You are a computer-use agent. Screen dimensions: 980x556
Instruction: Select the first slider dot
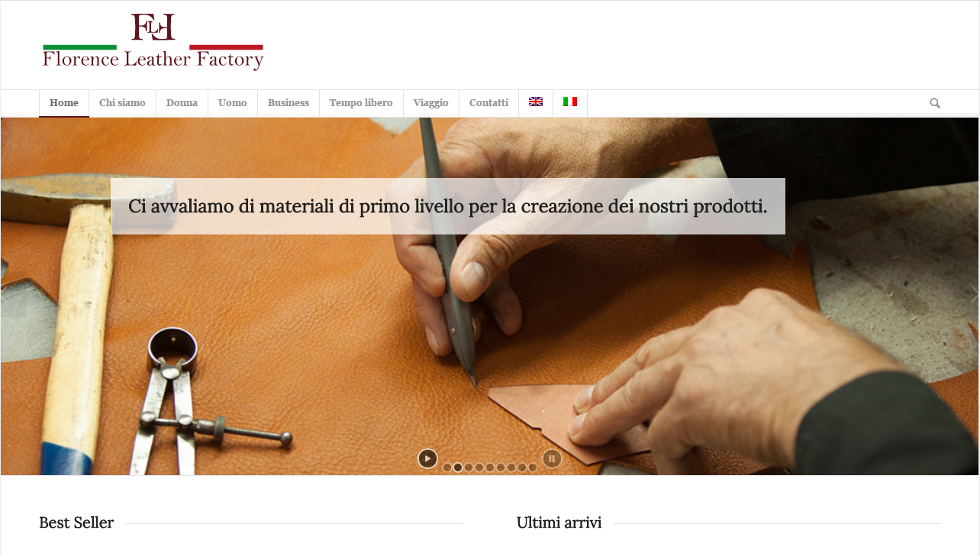447,467
